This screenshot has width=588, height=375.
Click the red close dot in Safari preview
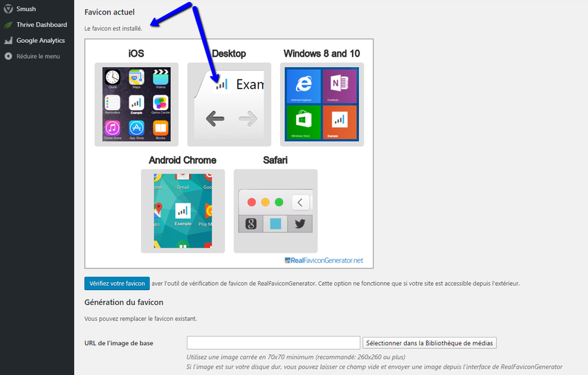point(252,202)
